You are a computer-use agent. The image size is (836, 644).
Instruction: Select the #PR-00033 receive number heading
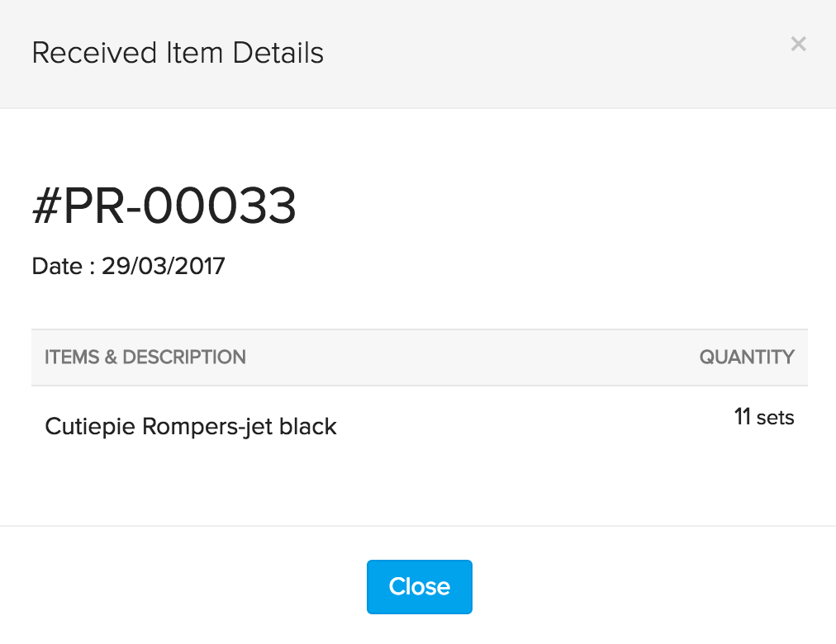tap(164, 206)
